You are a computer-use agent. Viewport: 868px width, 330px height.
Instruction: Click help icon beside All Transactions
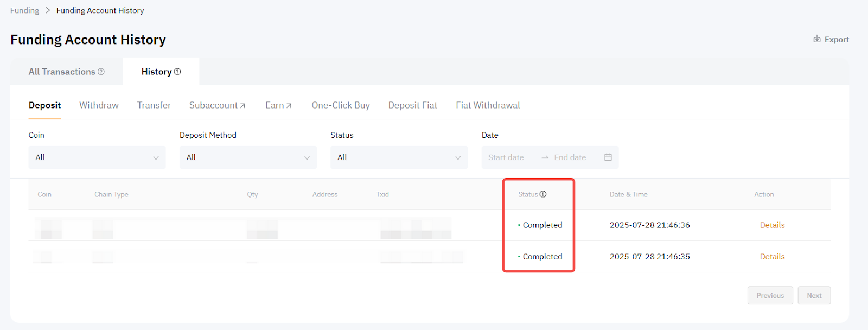point(101,72)
